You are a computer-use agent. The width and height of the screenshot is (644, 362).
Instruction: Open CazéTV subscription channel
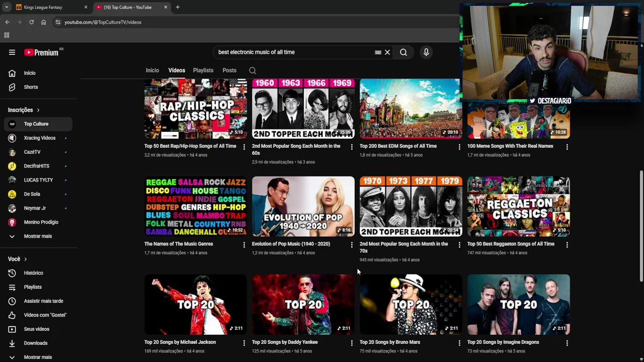(x=39, y=152)
